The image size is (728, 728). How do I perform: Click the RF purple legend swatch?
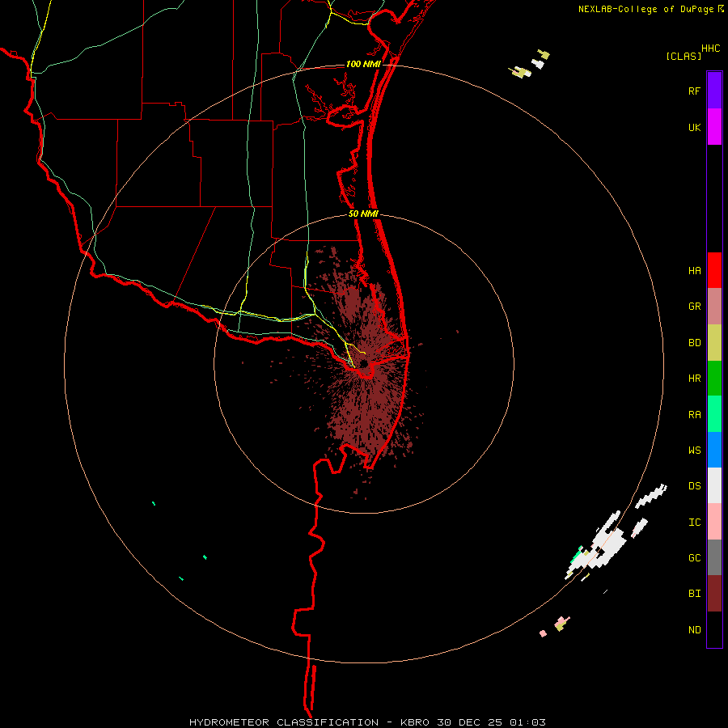tap(714, 91)
